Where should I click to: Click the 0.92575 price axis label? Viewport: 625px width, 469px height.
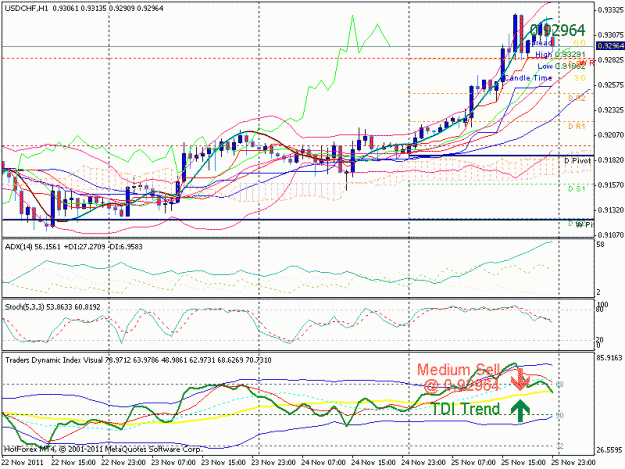pyautogui.click(x=610, y=85)
